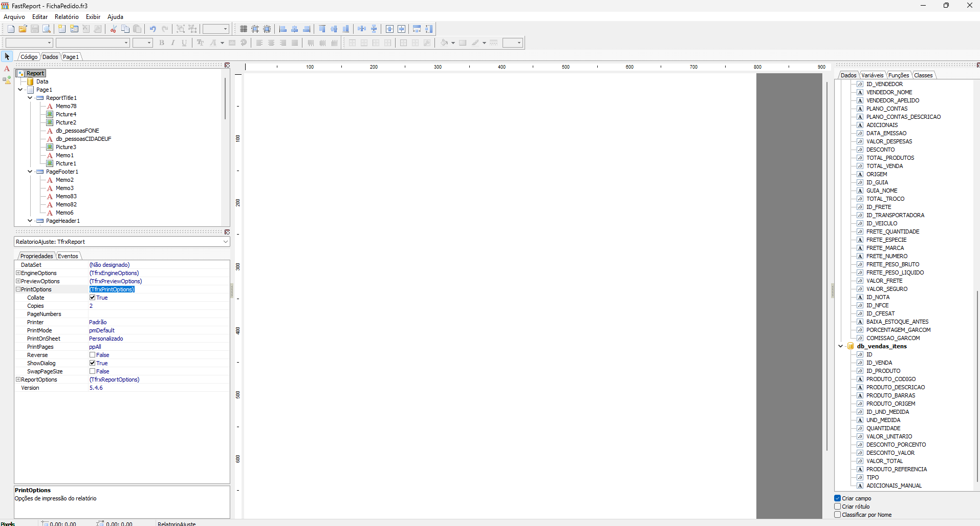Open the RelatorioAjuste object dropdown
The height and width of the screenshot is (526, 980).
click(225, 242)
